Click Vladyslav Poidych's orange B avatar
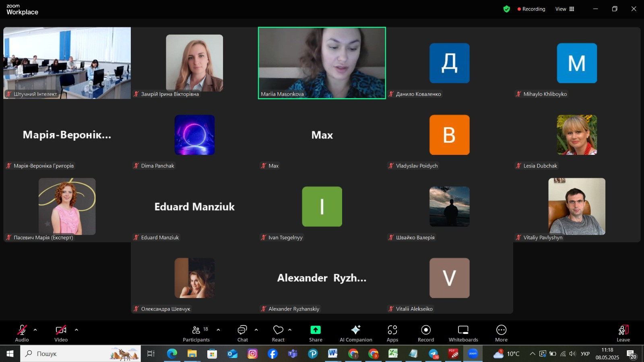This screenshot has width=644, height=362. [450, 135]
